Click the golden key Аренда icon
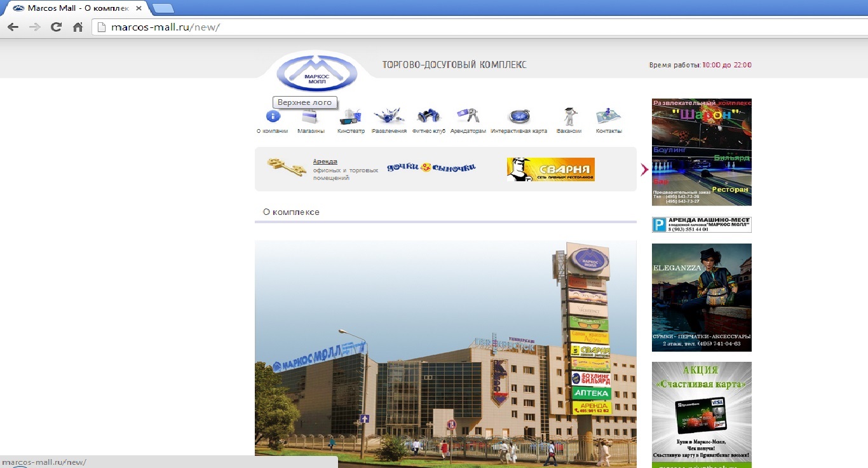 click(287, 167)
